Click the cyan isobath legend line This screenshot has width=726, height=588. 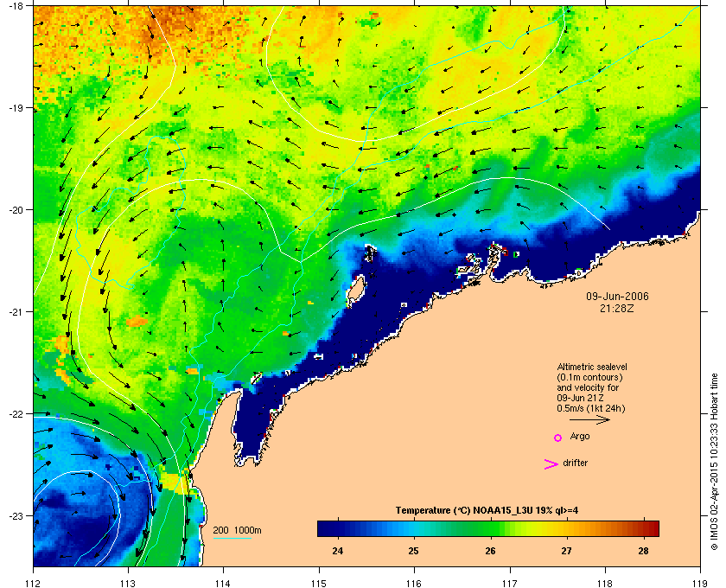[232, 538]
